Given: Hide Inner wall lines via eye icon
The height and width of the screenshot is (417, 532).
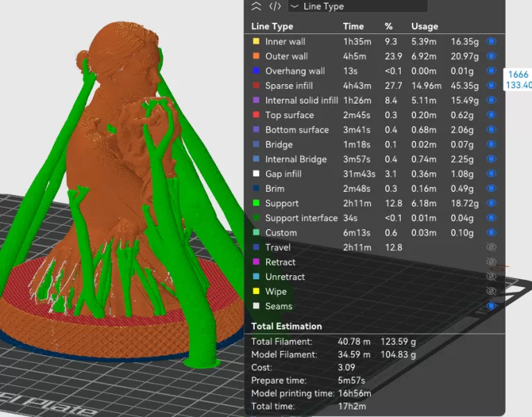Looking at the screenshot, I should pyautogui.click(x=492, y=42).
